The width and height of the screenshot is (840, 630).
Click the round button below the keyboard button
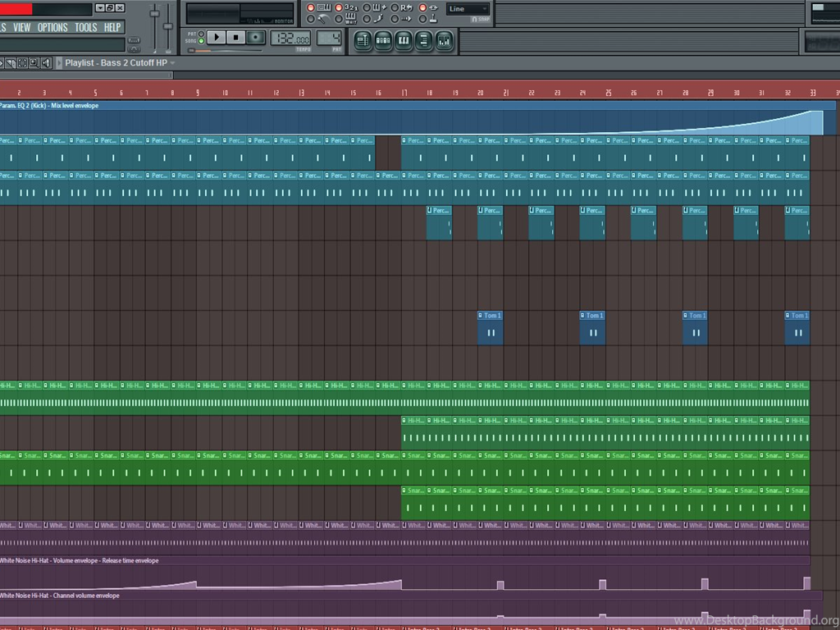pyautogui.click(x=134, y=49)
